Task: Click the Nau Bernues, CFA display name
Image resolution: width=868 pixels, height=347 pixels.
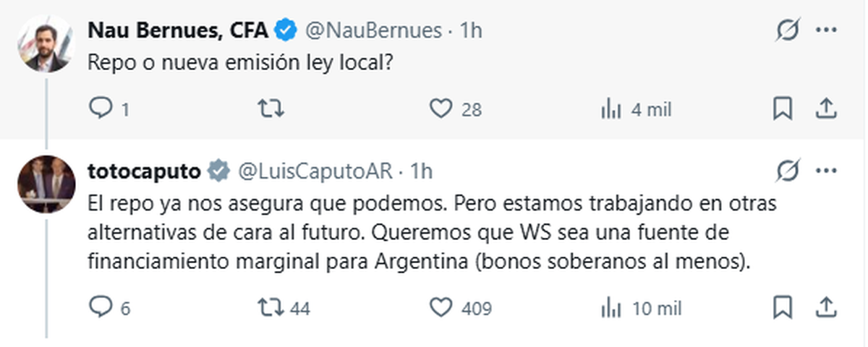Action: tap(178, 30)
